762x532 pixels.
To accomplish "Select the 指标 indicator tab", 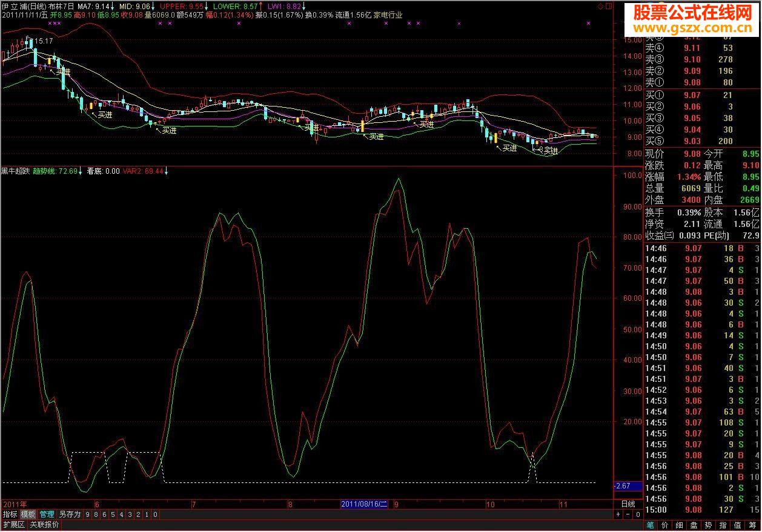I will tap(10, 514).
